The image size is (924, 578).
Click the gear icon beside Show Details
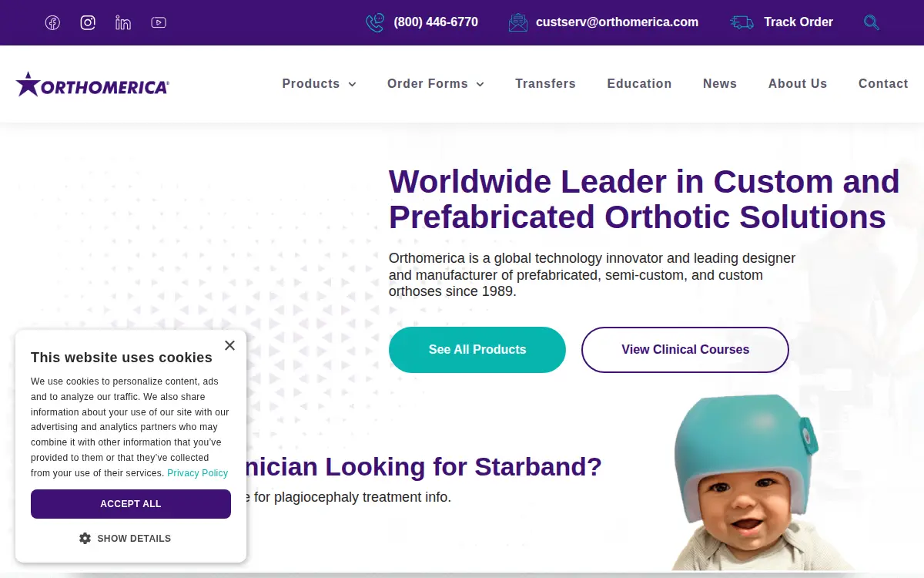[85, 538]
